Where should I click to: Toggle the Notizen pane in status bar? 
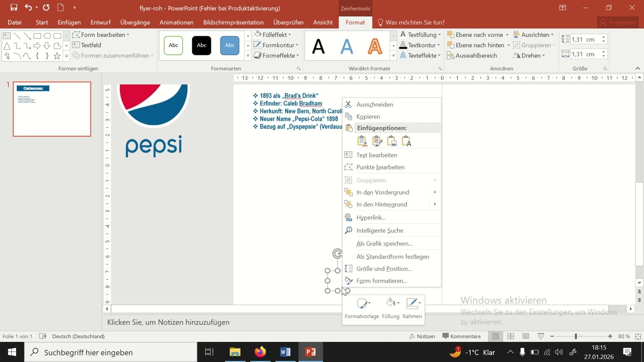[422, 336]
